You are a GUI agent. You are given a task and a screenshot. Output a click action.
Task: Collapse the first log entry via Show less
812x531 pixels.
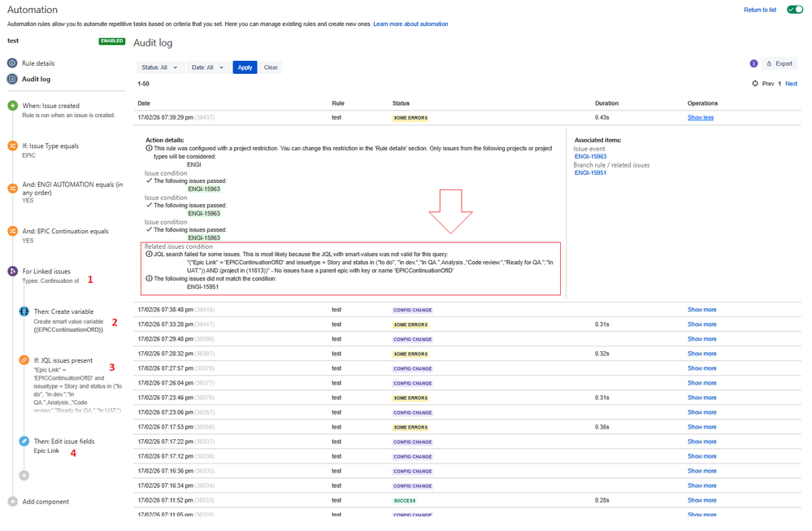coord(700,117)
